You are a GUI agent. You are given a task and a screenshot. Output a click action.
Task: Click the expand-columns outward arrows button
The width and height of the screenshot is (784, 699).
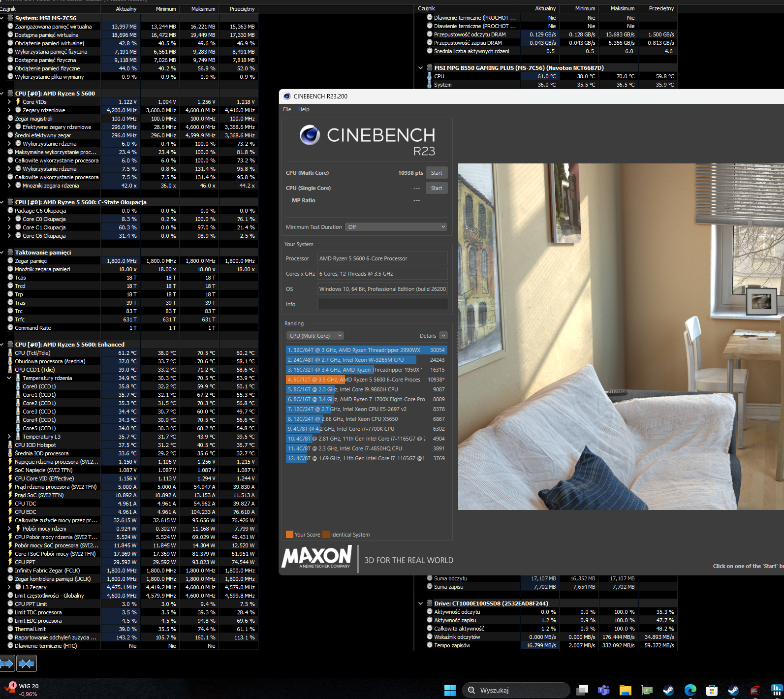[x=7, y=664]
